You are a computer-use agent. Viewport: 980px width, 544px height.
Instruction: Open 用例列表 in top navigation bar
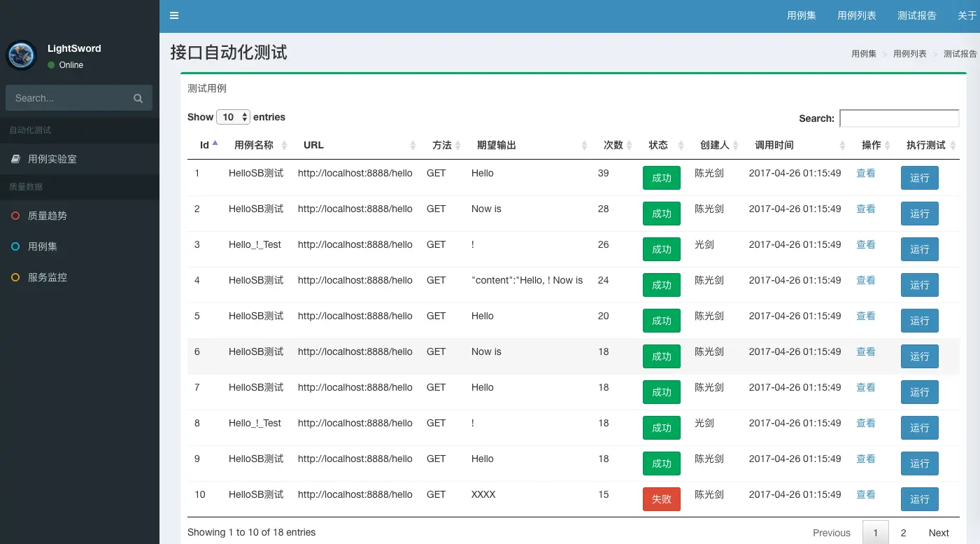pyautogui.click(x=857, y=16)
